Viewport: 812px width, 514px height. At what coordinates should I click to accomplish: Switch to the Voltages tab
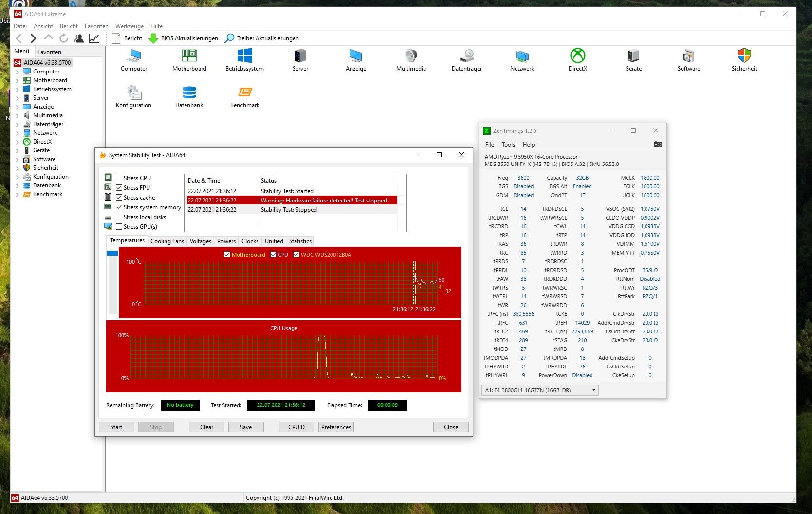coord(200,241)
